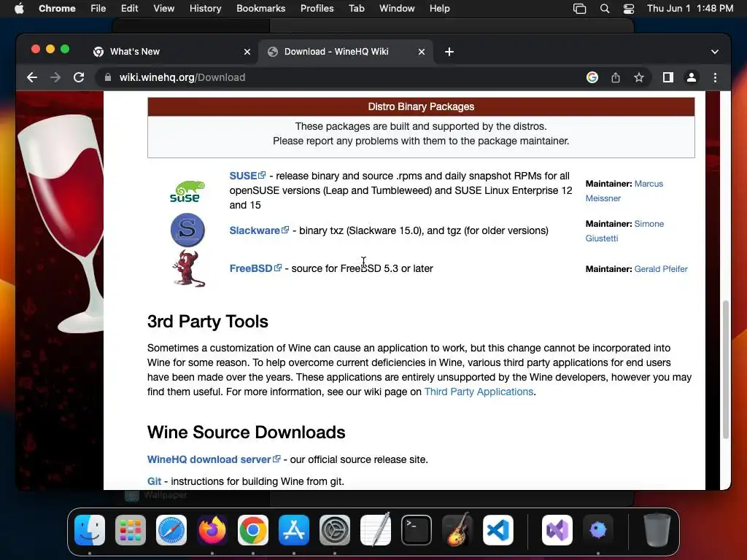
Task: Click the Chrome icon in the Dock
Action: click(253, 530)
